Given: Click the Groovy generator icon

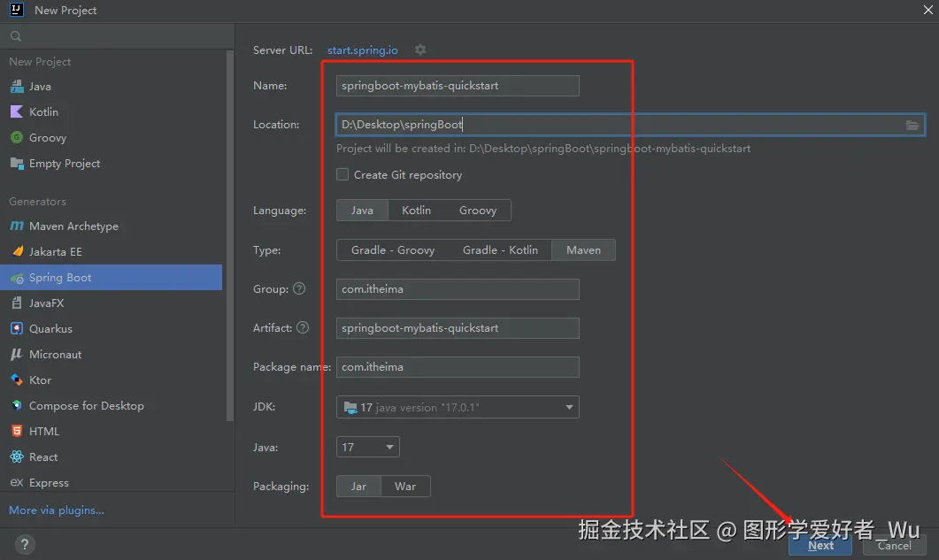Looking at the screenshot, I should [17, 138].
